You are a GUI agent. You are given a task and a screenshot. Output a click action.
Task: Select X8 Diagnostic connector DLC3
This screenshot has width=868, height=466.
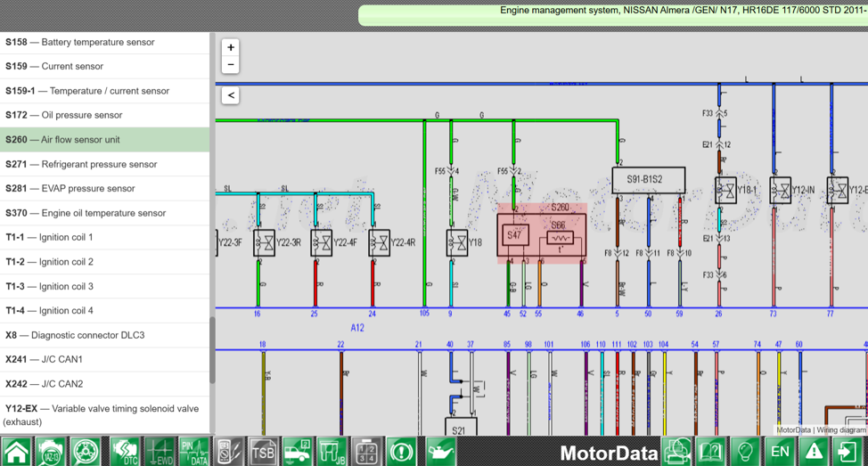point(104,335)
